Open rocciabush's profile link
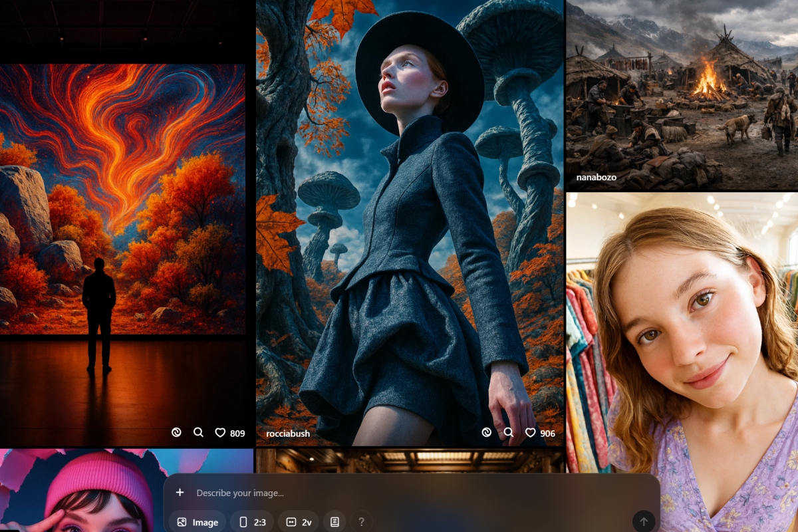 click(x=288, y=434)
